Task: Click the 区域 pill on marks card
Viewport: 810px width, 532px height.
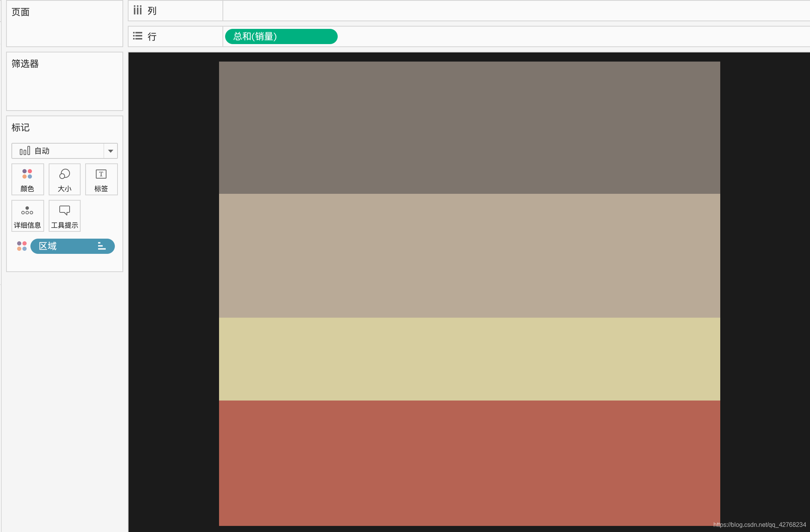Action: tap(72, 246)
